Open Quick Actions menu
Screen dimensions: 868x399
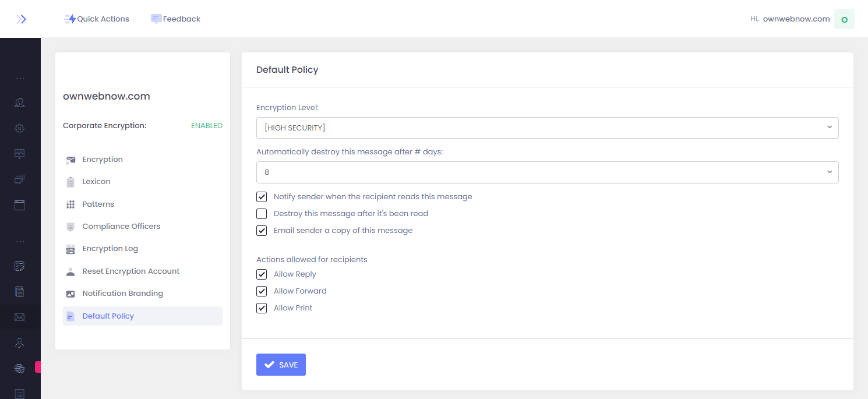coord(97,19)
